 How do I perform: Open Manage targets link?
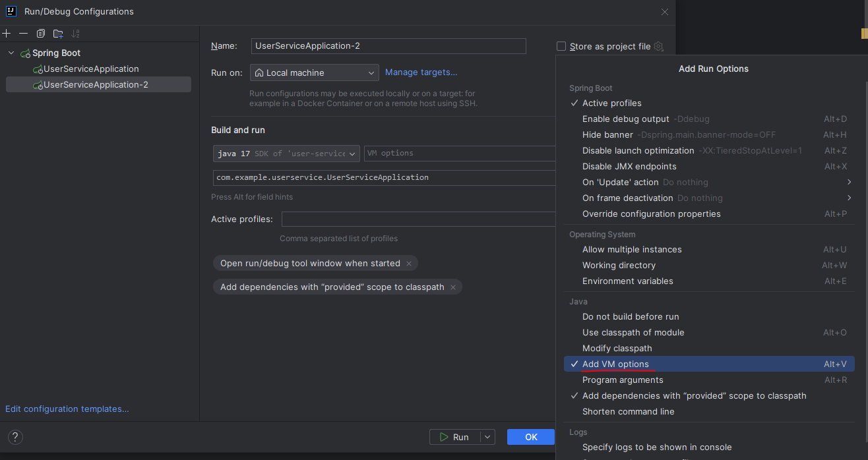pyautogui.click(x=421, y=72)
